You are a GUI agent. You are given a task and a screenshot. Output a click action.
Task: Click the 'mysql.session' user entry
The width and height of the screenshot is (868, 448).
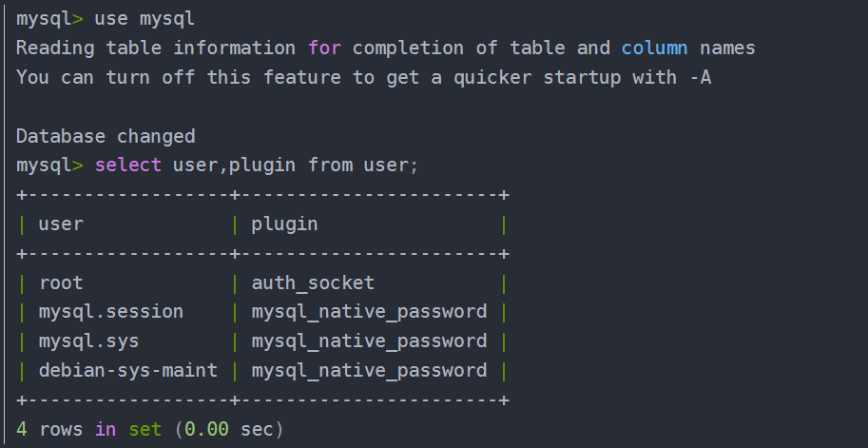(x=110, y=312)
